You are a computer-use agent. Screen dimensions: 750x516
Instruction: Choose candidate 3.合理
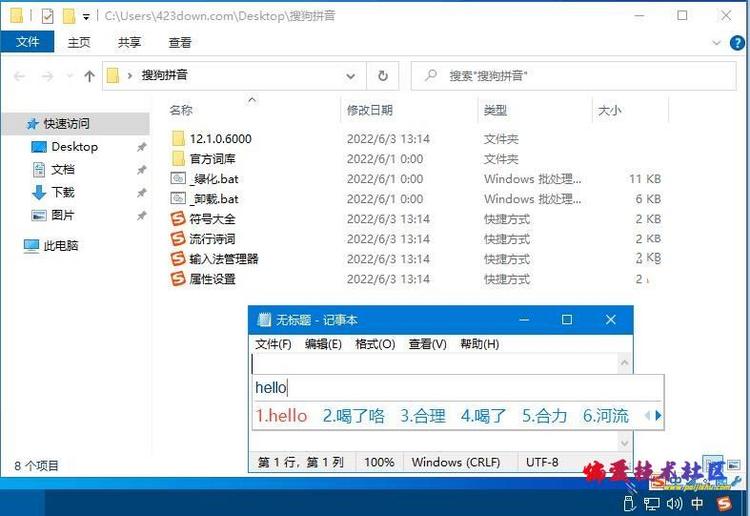[423, 415]
